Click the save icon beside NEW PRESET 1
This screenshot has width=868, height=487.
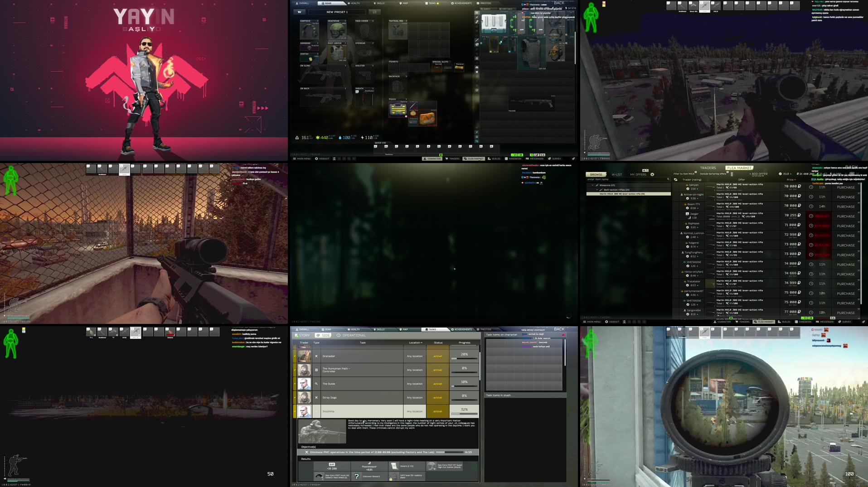tap(374, 12)
